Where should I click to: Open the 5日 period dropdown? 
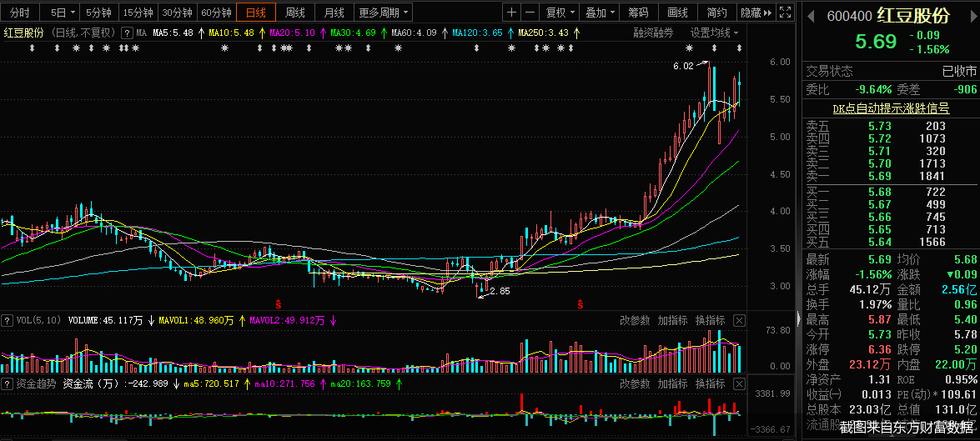pyautogui.click(x=63, y=13)
